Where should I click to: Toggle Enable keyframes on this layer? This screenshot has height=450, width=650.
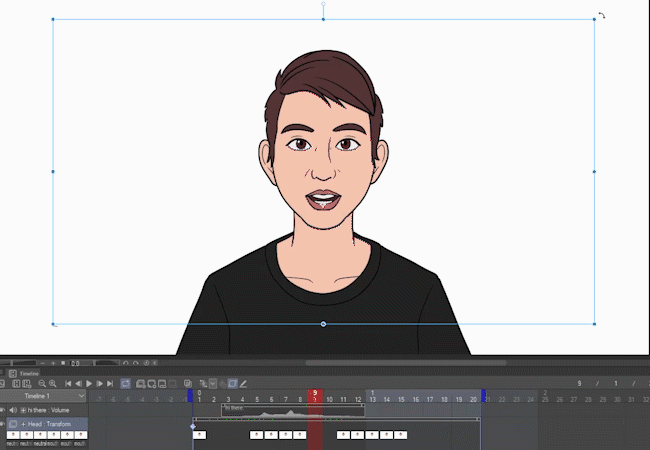tap(233, 384)
